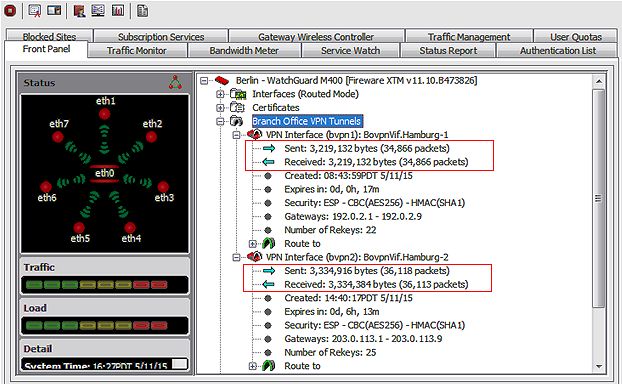Click the eth7 interface node
The height and width of the screenshot is (384, 622).
(58, 137)
